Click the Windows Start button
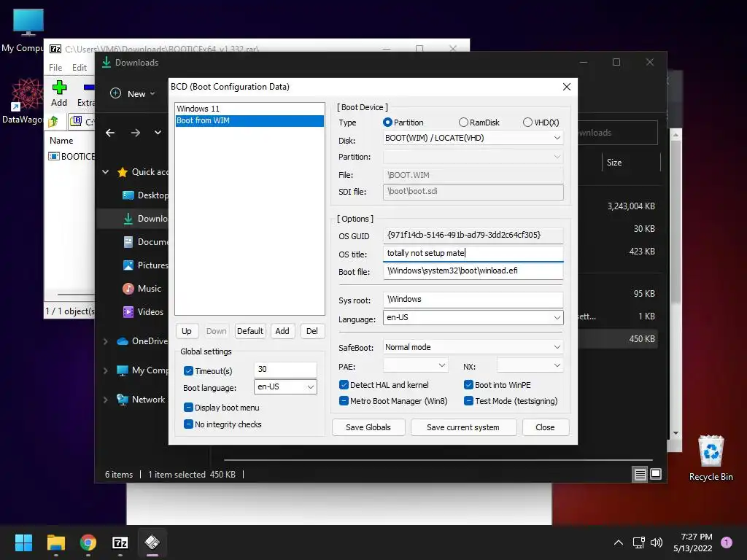 (x=23, y=542)
